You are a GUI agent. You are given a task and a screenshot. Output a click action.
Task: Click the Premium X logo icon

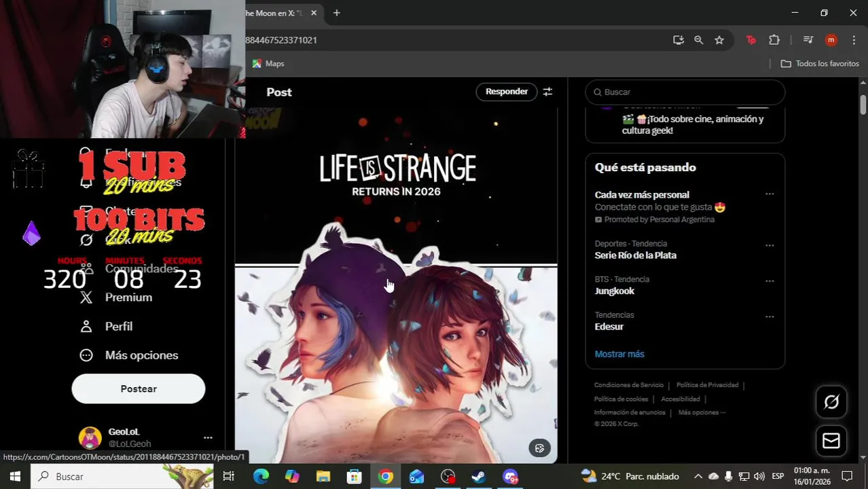pos(86,297)
